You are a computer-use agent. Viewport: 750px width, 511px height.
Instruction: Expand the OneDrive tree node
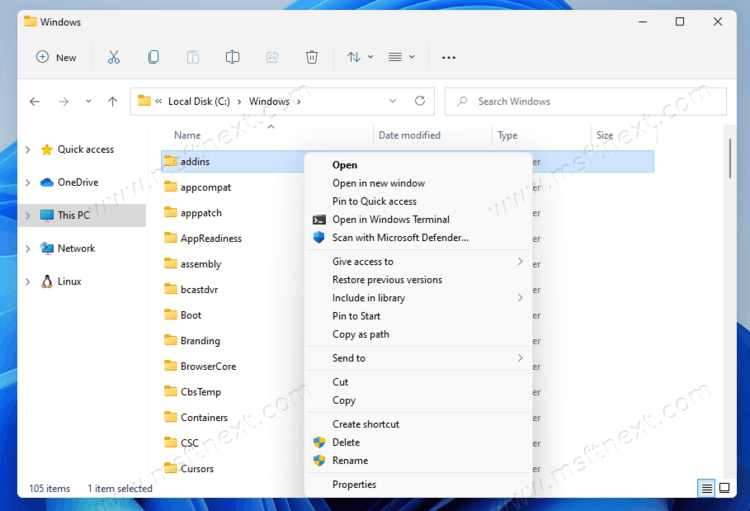28,183
